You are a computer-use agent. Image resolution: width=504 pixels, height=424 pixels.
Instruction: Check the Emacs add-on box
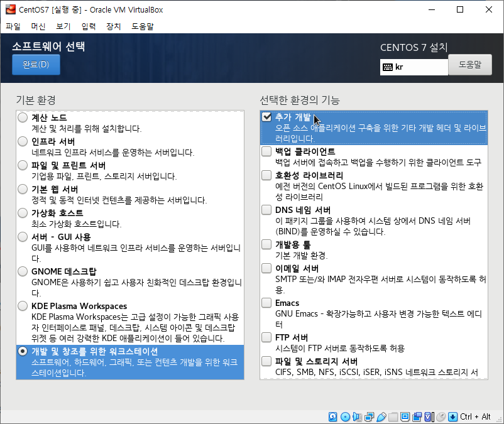click(266, 303)
